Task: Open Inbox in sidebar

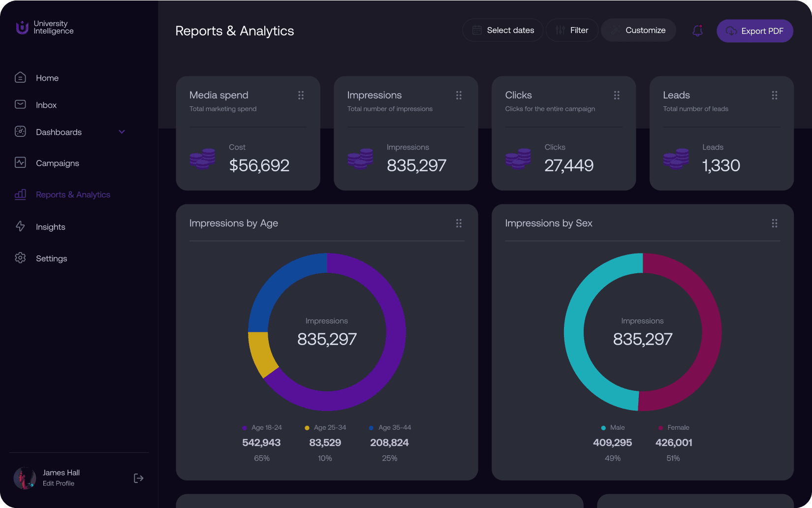Action: pos(46,105)
